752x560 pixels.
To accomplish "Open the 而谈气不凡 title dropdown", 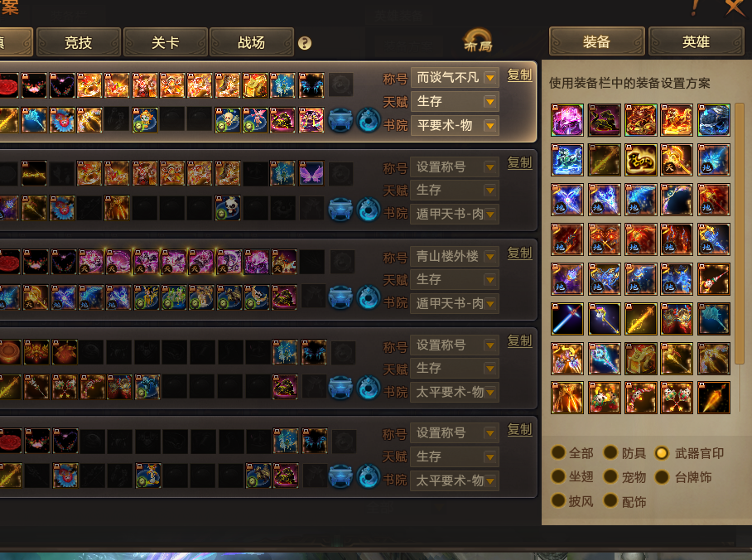I will point(455,78).
